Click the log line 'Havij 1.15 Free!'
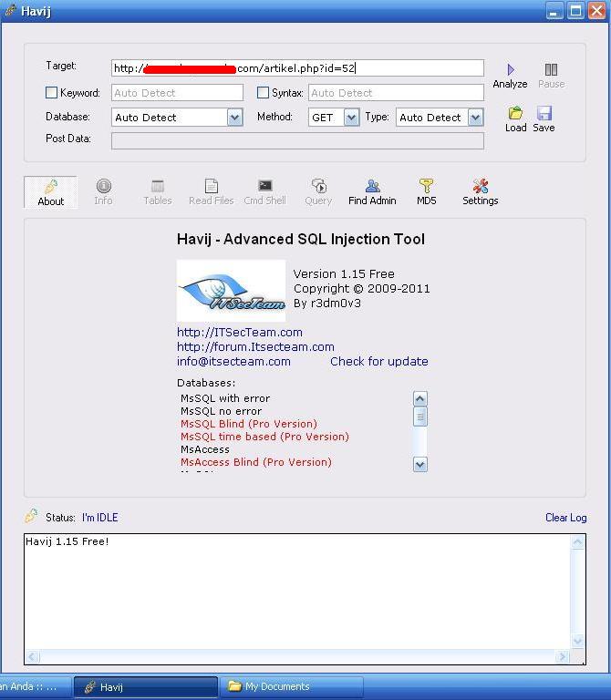611x700 pixels. (67, 541)
